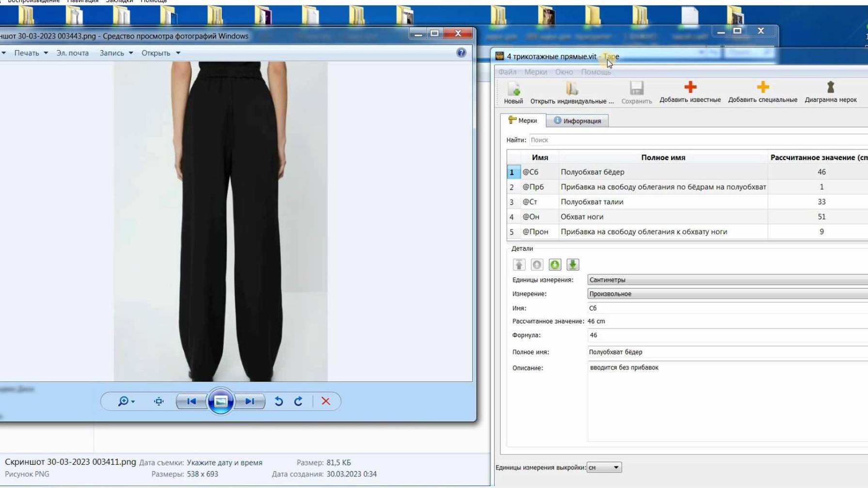Rotate photo counterclockwise in viewer
Screen dimensions: 868x488
tap(279, 401)
